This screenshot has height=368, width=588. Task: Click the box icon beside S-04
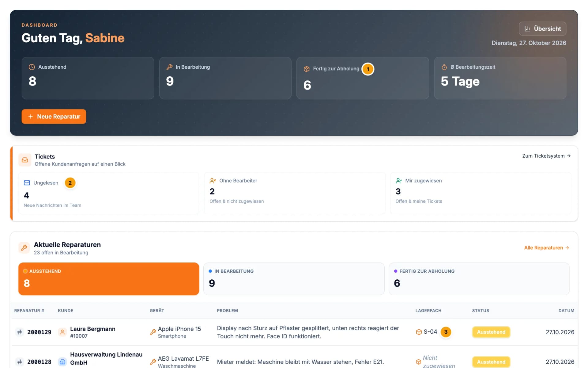point(419,332)
